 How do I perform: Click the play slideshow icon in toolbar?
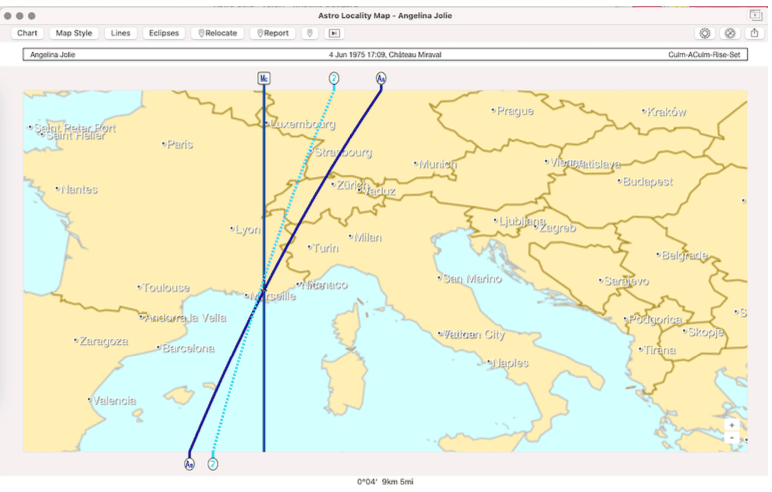(x=334, y=33)
